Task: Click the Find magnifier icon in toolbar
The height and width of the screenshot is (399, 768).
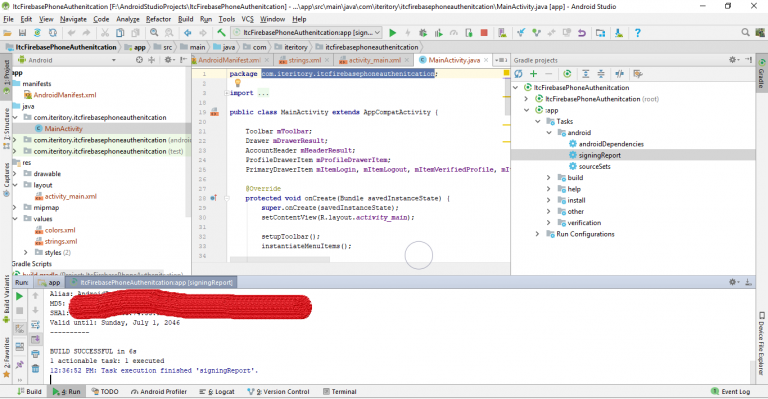Action: click(154, 33)
